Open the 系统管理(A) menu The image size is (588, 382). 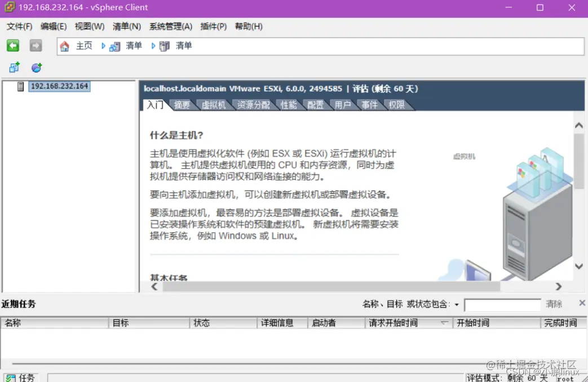[x=171, y=26]
